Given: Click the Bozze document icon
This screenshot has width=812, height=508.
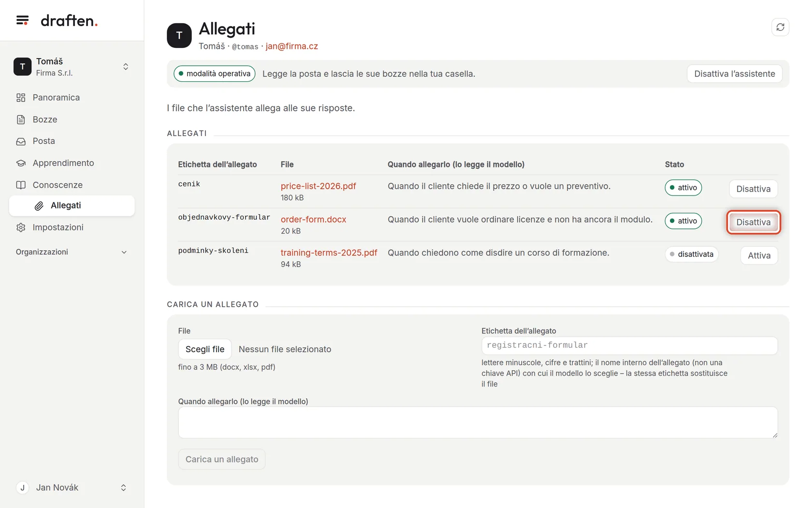Looking at the screenshot, I should (21, 120).
